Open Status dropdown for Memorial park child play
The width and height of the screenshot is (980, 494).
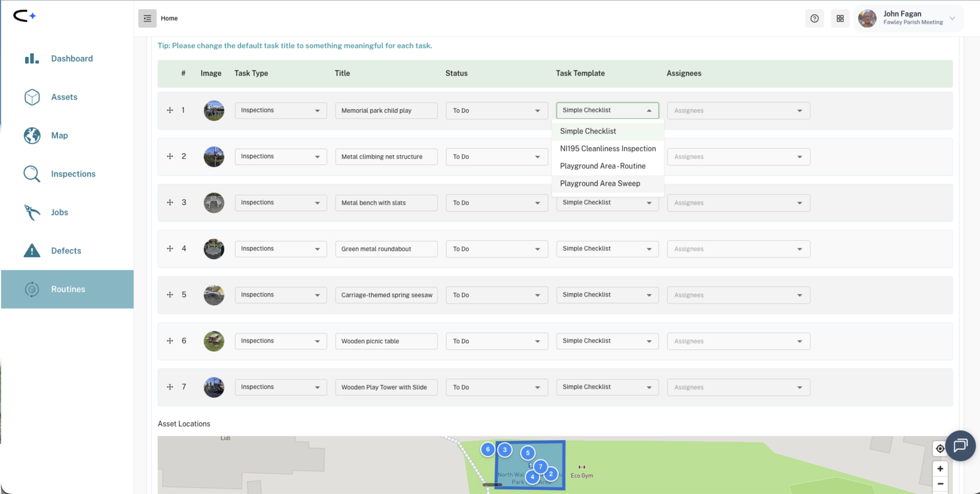coord(497,110)
